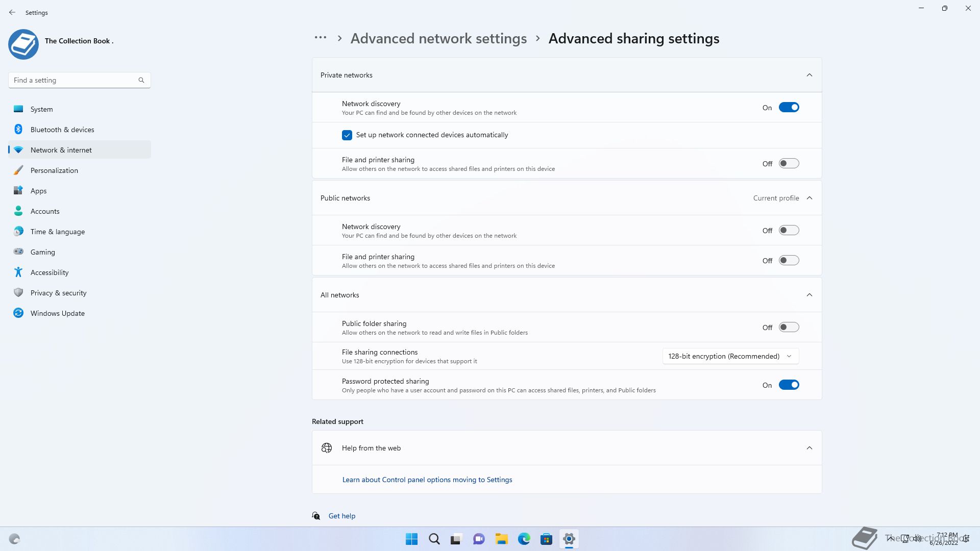Disable Password protected sharing toggle
Viewport: 980px width, 551px height.
[789, 385]
